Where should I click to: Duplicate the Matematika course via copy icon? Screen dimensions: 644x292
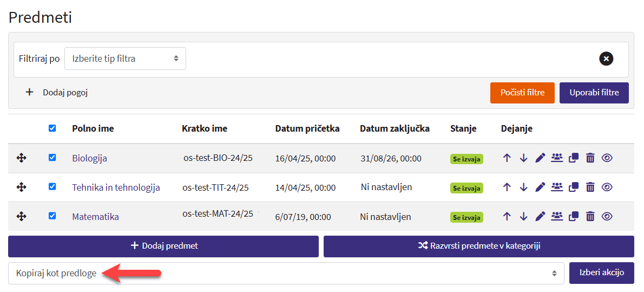point(574,216)
